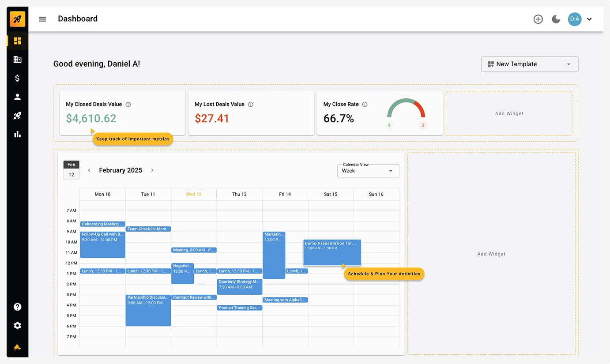This screenshot has height=364, width=610.
Task: Click the quick-add plus icon in top bar
Action: pos(538,19)
